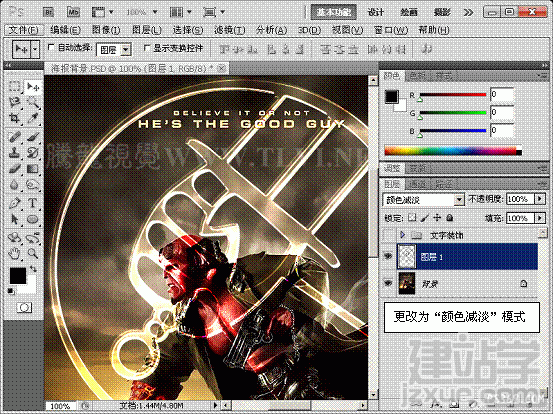Image resolution: width=553 pixels, height=414 pixels.
Task: Select the Rectangular Marquee tool
Action: (x=14, y=86)
